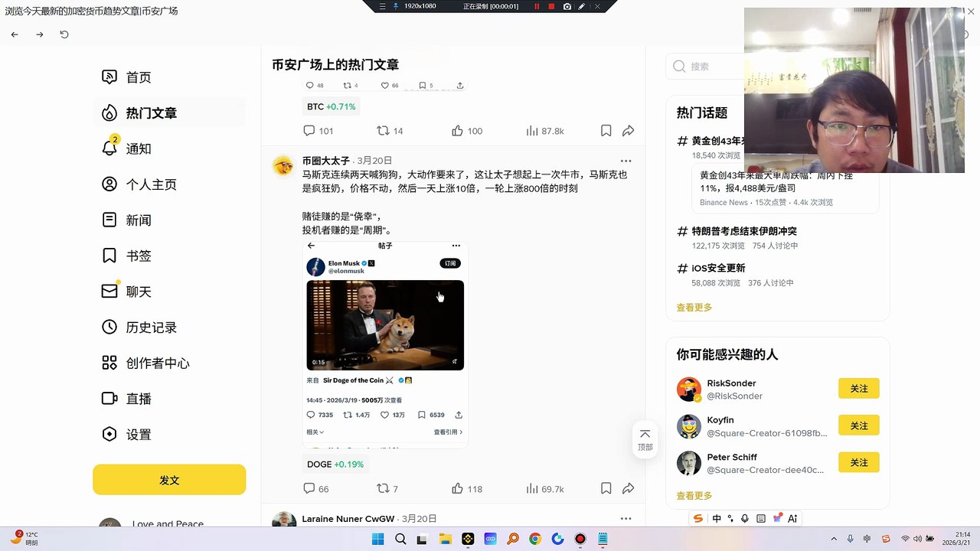Bookmark the DOGE post
The width and height of the screenshot is (980, 551).
click(x=606, y=488)
